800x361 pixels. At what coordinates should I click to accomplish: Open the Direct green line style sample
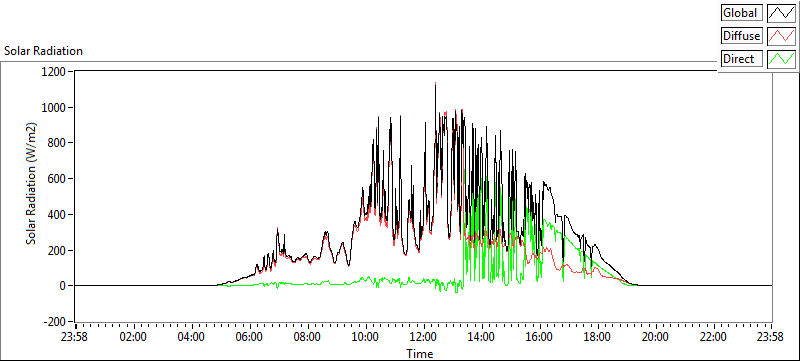click(781, 59)
